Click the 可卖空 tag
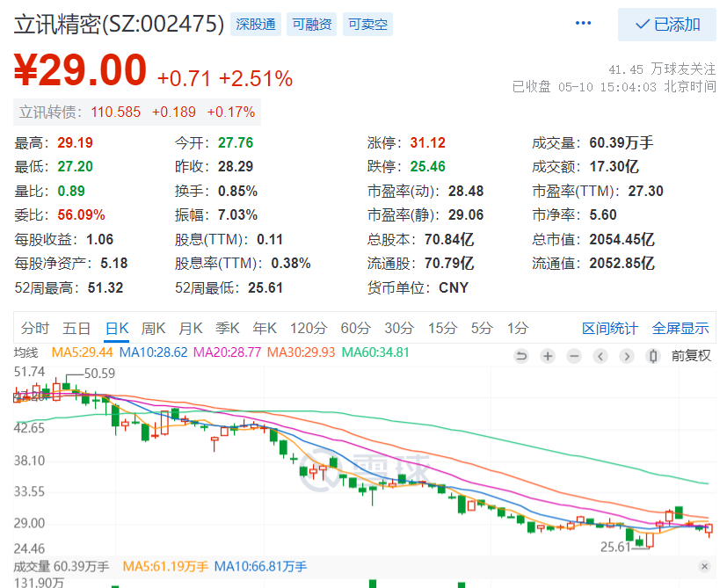Viewport: 727px width, 588px height. tap(367, 24)
